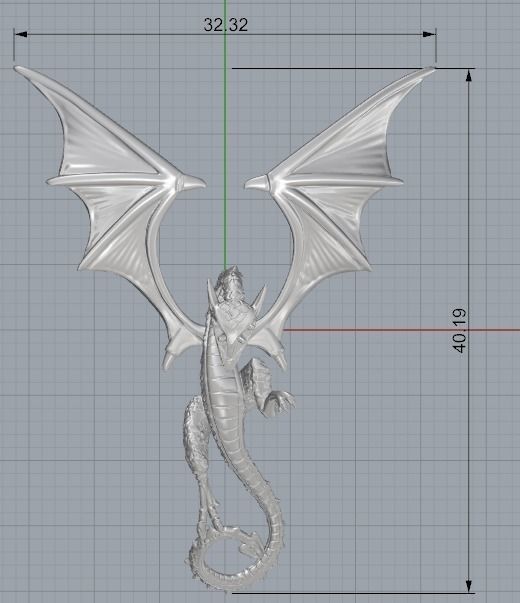This screenshot has height=603, width=520.
Task: Select upper extension line of height dimension
Action: [x=353, y=68]
